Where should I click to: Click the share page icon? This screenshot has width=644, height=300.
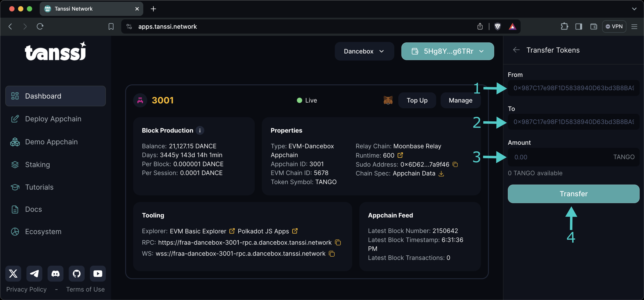[480, 27]
